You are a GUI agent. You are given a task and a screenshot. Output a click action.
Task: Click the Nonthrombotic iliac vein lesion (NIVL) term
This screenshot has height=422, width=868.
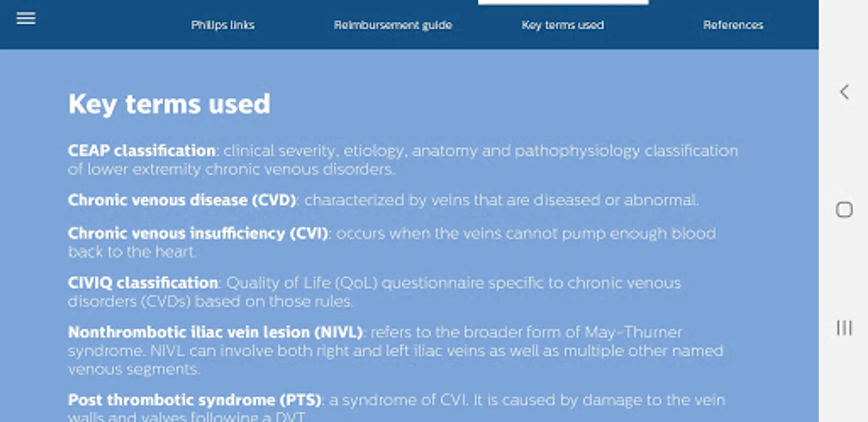pos(215,332)
